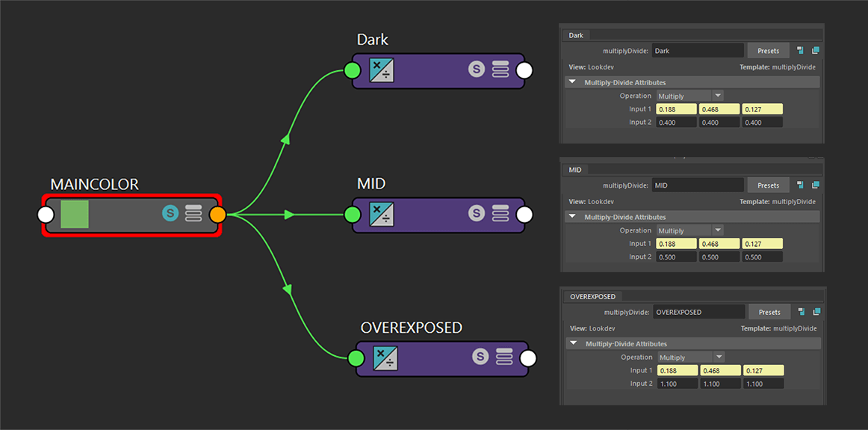This screenshot has height=430, width=868.
Task: Click the white output port of Dark node
Action: tap(524, 71)
